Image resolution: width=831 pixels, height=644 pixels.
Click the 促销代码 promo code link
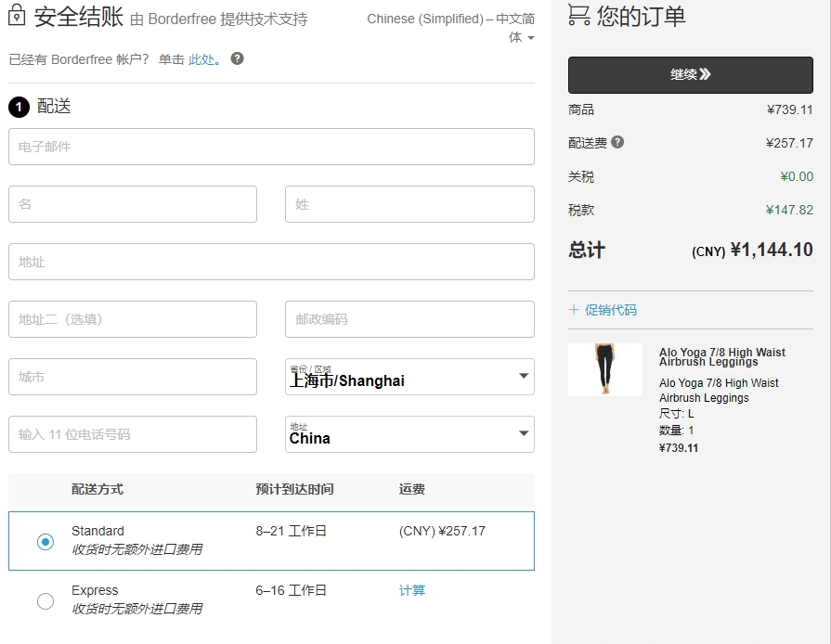611,310
